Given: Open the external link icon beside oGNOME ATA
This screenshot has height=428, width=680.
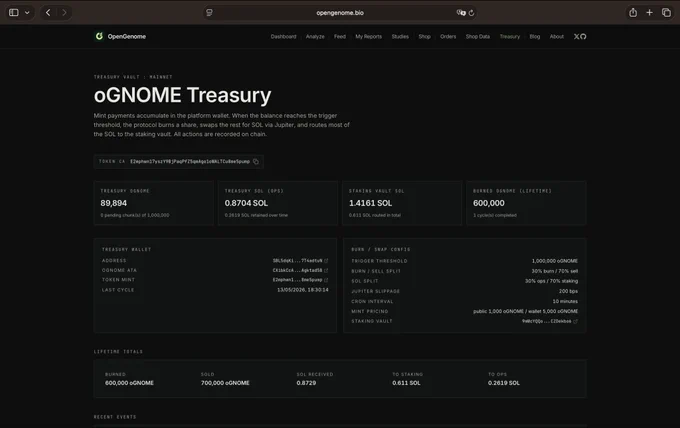Looking at the screenshot, I should click(x=326, y=270).
